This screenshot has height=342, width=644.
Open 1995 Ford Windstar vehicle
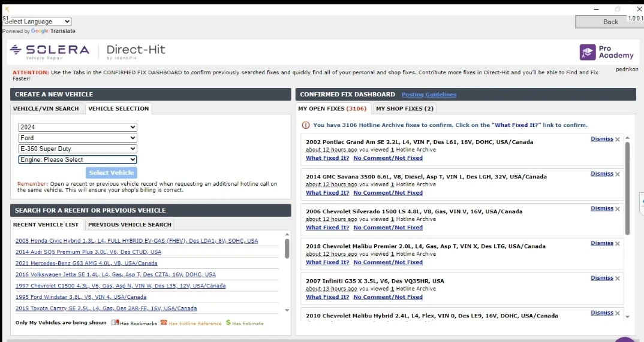point(81,297)
